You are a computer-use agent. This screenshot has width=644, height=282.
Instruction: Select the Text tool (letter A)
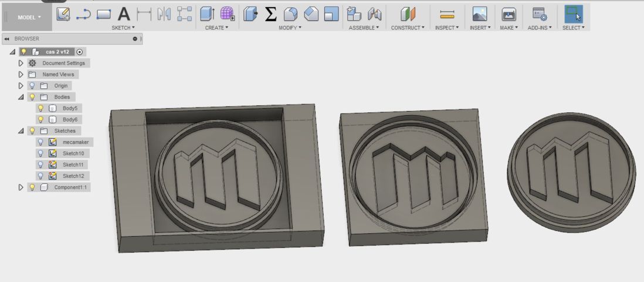click(124, 15)
